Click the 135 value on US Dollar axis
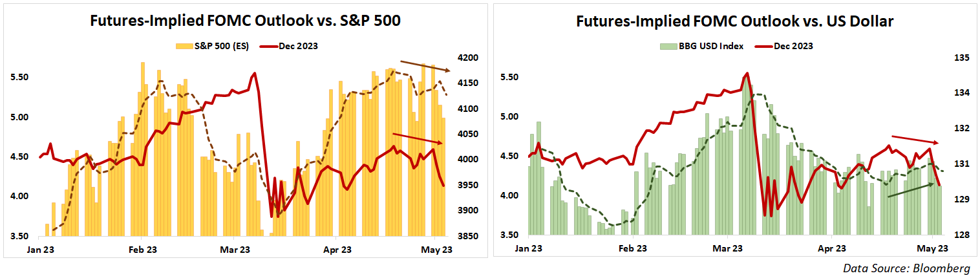The width and height of the screenshot is (980, 280). pyautogui.click(x=962, y=58)
